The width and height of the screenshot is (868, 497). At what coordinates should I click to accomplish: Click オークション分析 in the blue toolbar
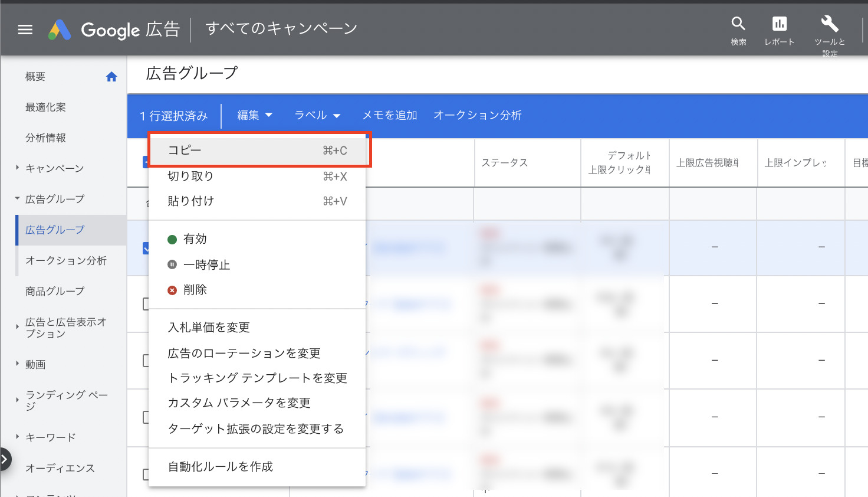click(x=477, y=116)
